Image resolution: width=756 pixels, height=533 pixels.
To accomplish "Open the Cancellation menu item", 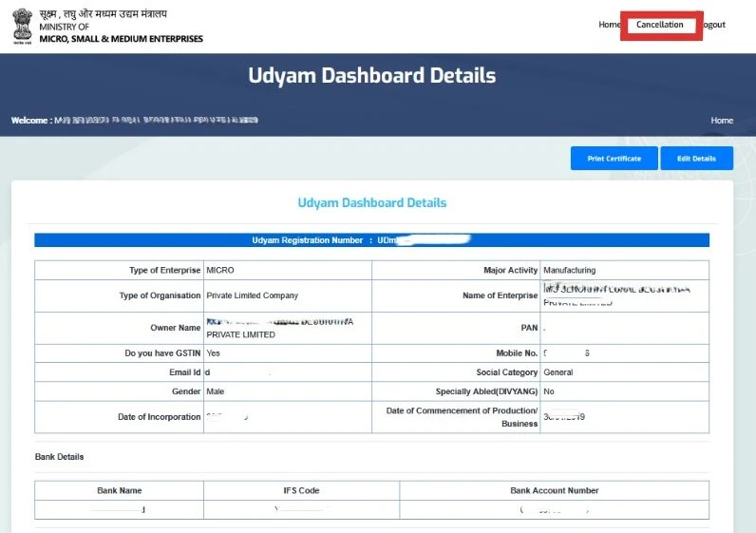I will point(659,25).
